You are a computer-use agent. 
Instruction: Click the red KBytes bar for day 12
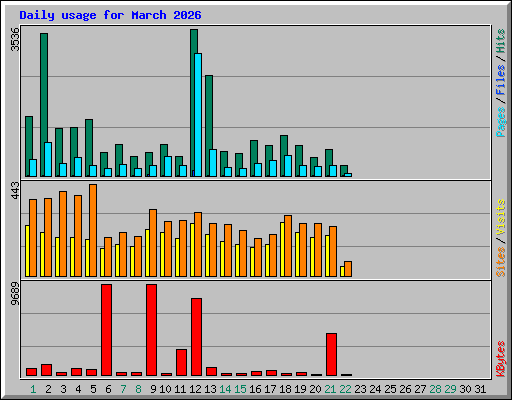pos(197,337)
